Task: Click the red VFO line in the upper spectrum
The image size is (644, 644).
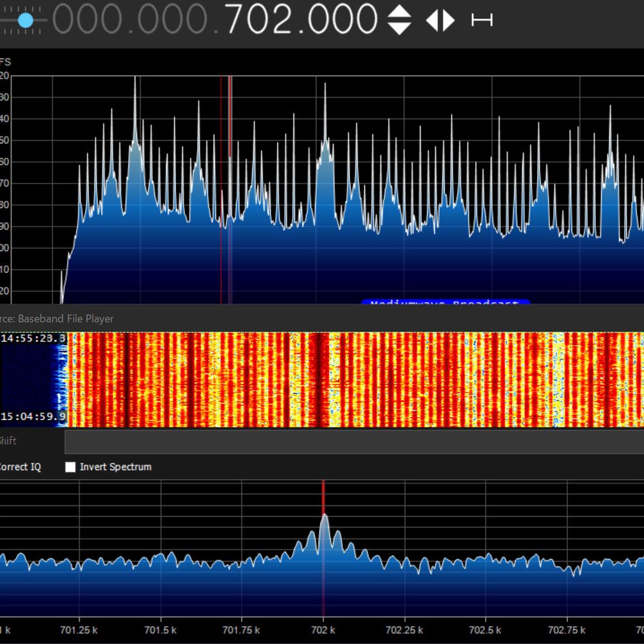Action: click(x=230, y=189)
